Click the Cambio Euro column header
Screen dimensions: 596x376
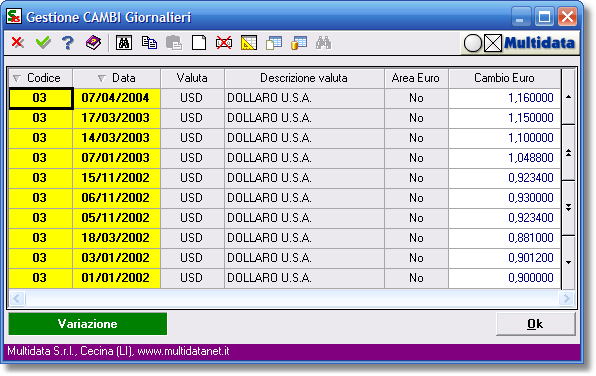pos(504,78)
